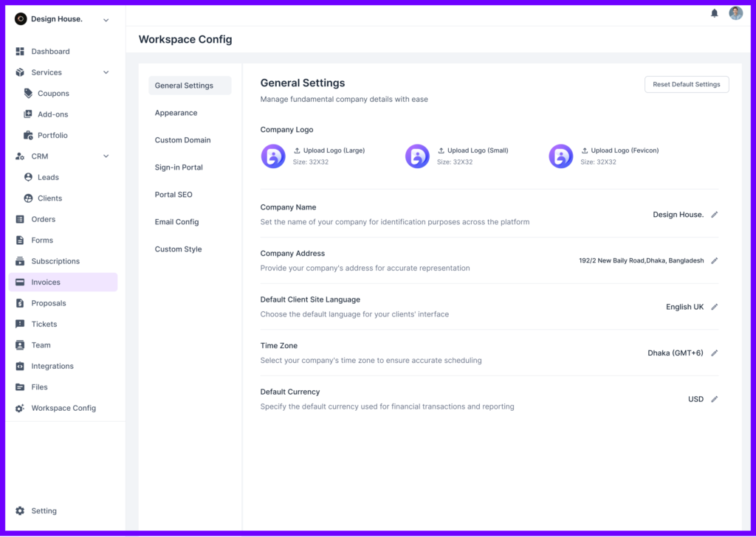The height and width of the screenshot is (537, 756).
Task: Click Reset Default Settings
Action: pyautogui.click(x=686, y=84)
